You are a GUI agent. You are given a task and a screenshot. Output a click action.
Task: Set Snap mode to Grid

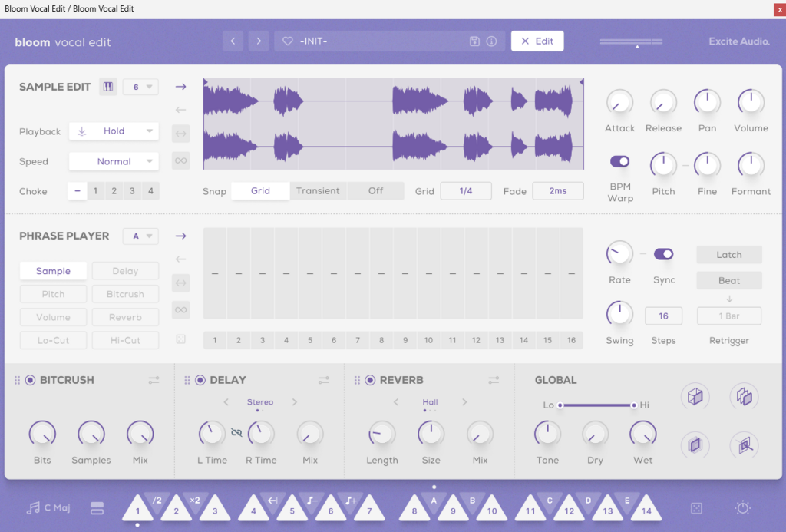260,191
